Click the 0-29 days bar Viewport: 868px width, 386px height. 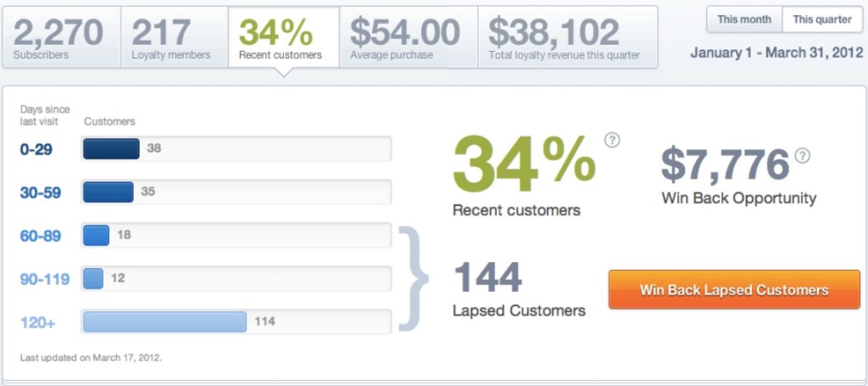click(x=111, y=149)
